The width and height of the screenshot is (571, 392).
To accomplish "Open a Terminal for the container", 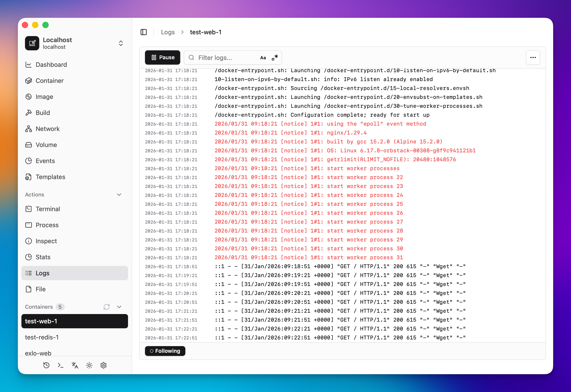I will (x=48, y=209).
